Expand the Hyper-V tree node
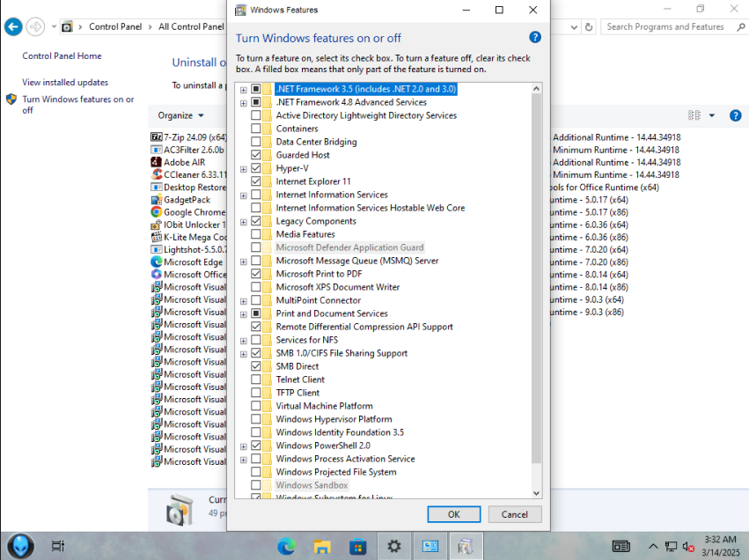 pos(244,169)
